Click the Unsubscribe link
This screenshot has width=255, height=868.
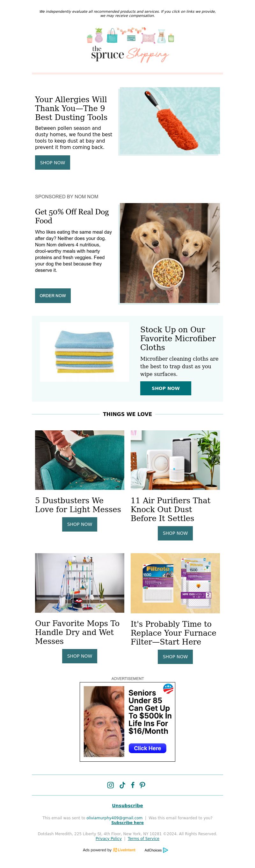coord(127,805)
